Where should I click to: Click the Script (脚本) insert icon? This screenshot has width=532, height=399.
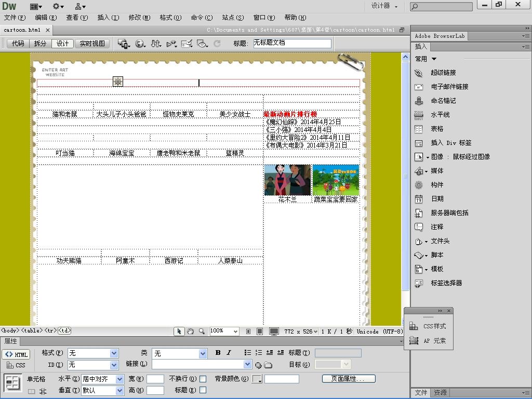[419, 255]
